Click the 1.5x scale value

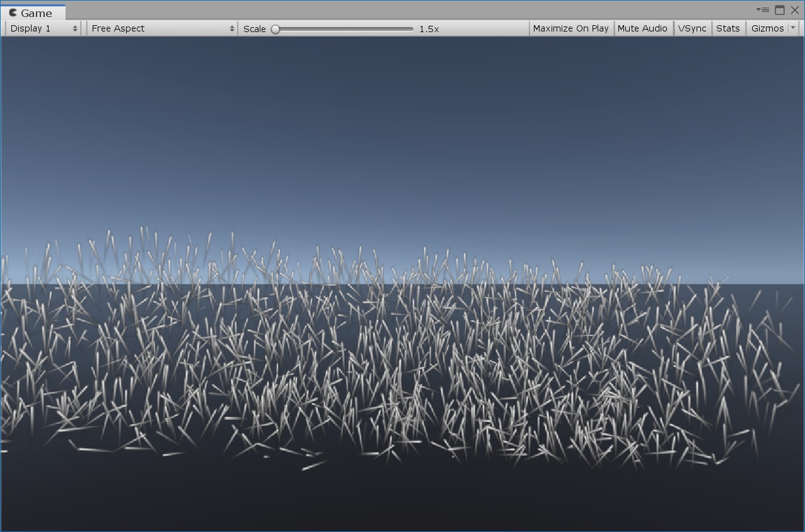(x=429, y=29)
